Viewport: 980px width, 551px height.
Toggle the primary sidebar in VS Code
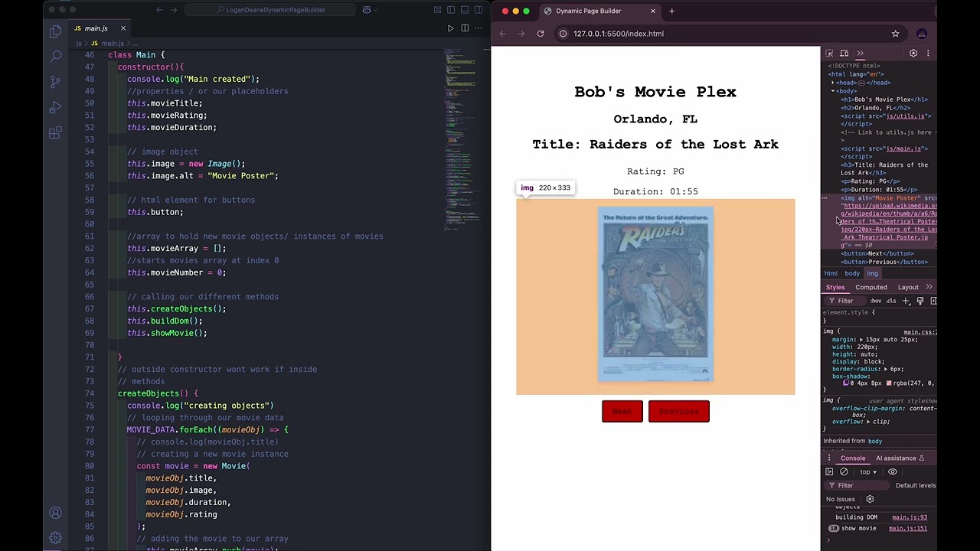pos(451,10)
